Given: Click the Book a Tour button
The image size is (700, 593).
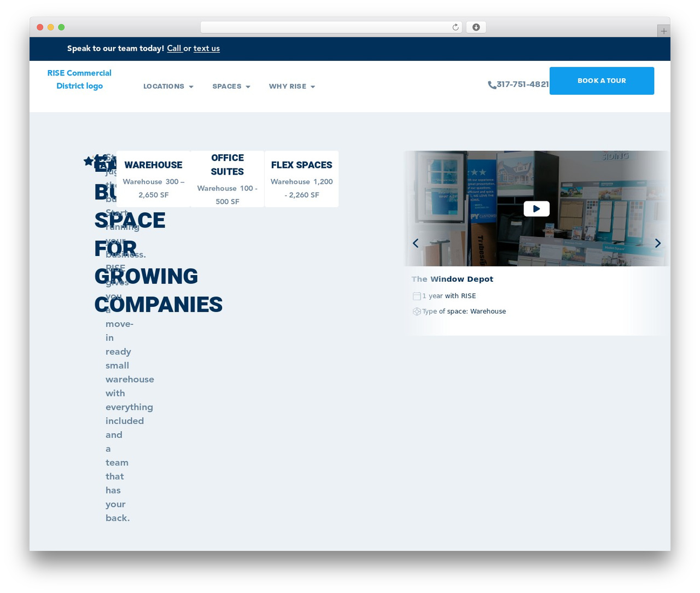Looking at the screenshot, I should [602, 80].
